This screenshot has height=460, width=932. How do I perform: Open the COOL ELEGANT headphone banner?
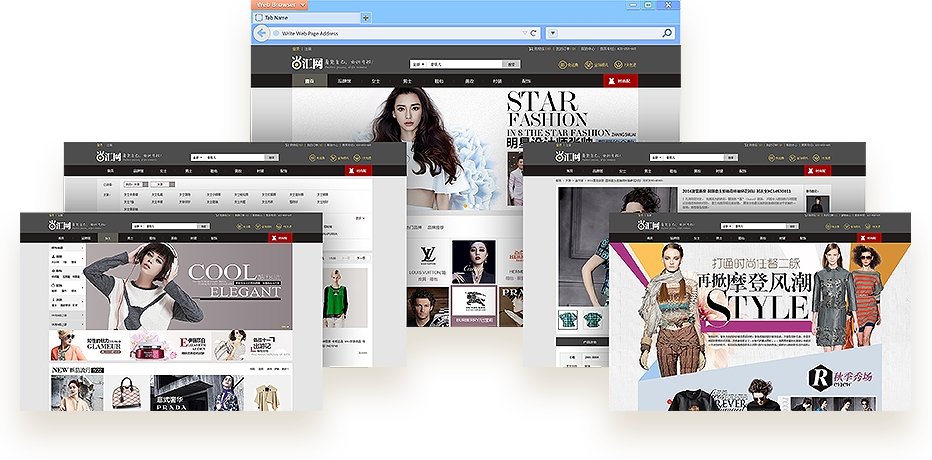pyautogui.click(x=189, y=286)
